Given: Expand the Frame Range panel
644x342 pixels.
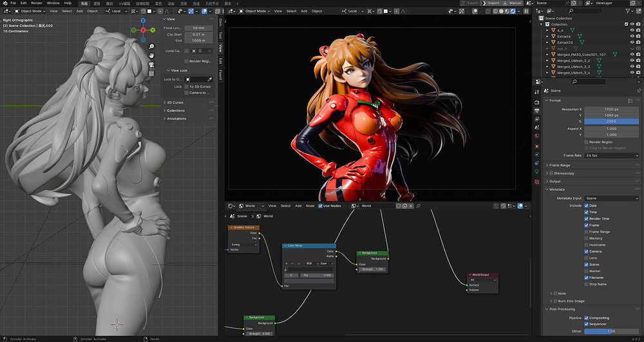Looking at the screenshot, I should (x=560, y=165).
